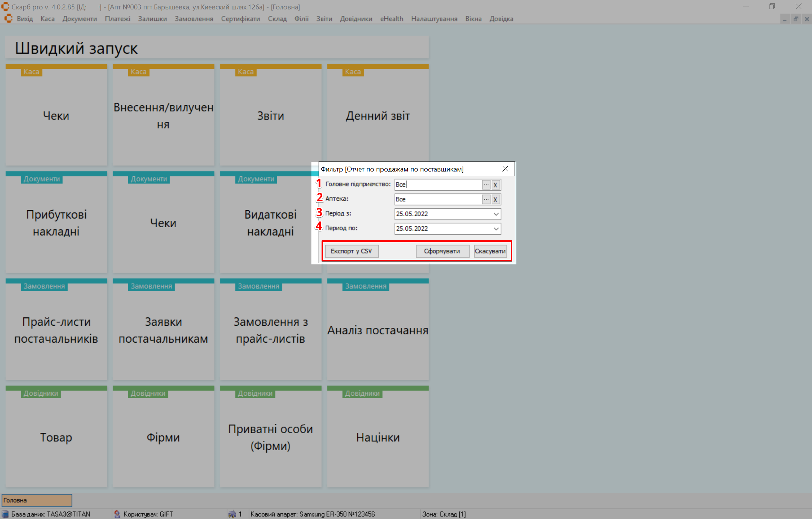The image size is (812, 519).
Task: Click the Експорт у CSV button
Action: pyautogui.click(x=351, y=251)
